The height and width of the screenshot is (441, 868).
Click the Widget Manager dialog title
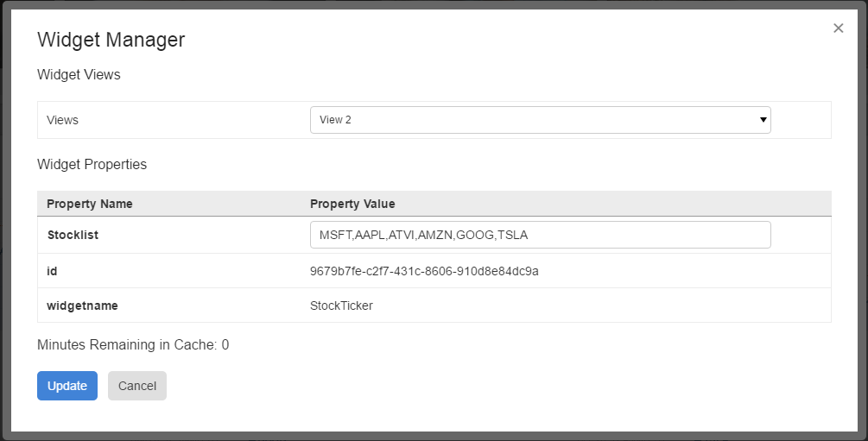tap(111, 39)
